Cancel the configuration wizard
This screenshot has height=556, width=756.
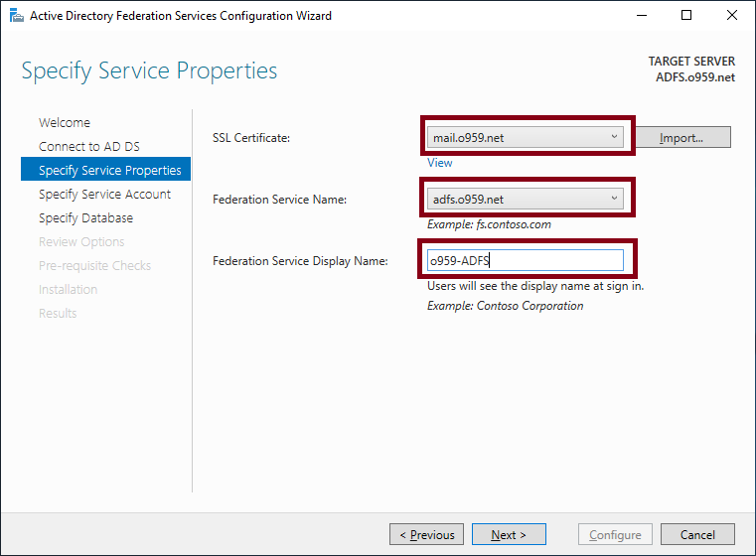click(697, 534)
